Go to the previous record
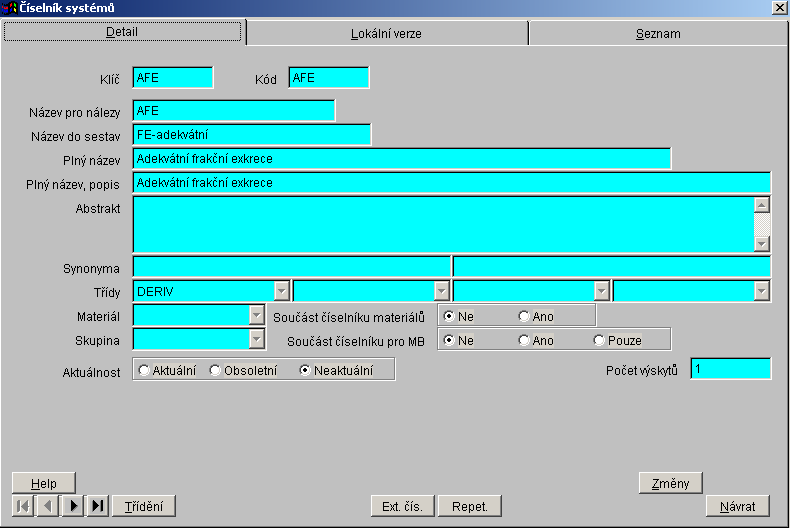 point(47,506)
